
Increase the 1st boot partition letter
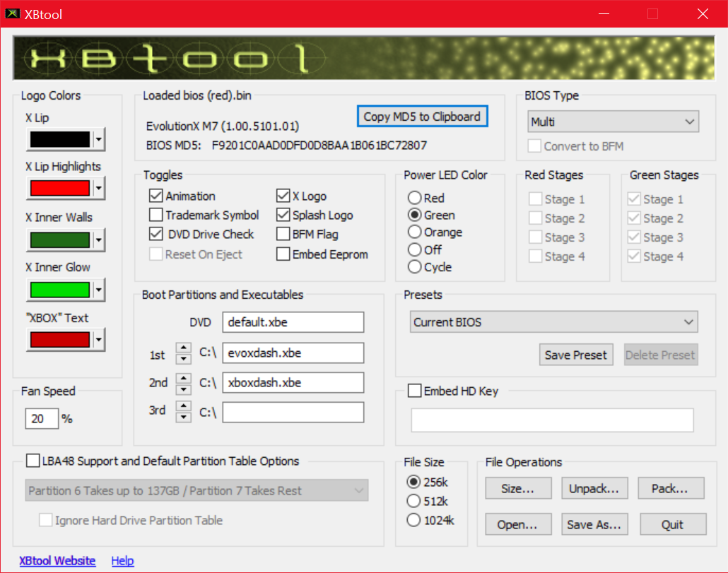coord(184,348)
